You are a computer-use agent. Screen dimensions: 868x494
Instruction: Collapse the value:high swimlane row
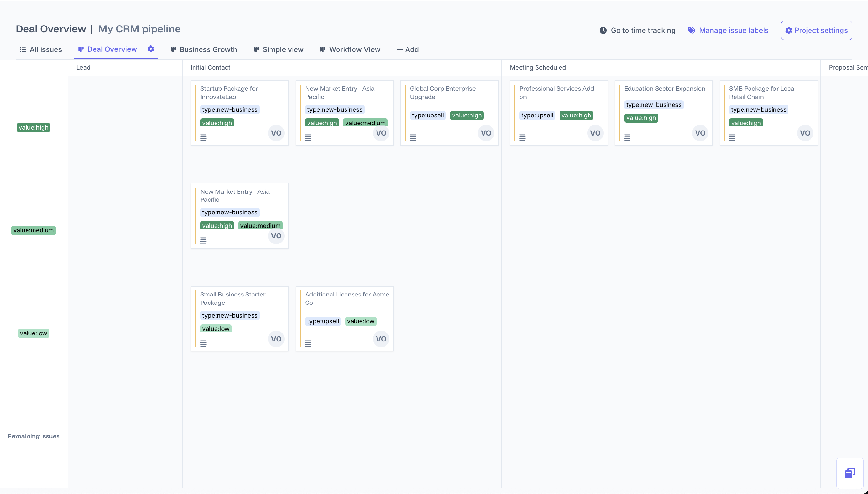33,127
